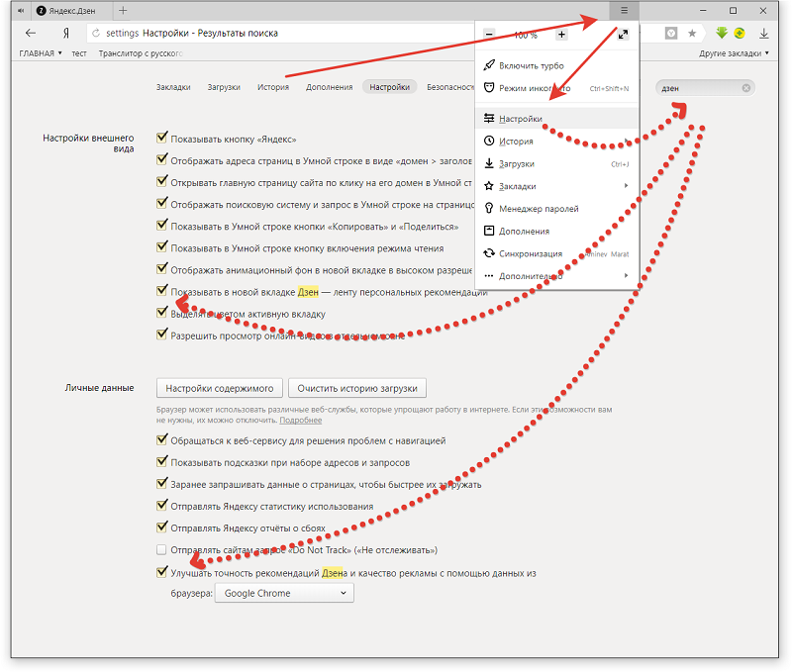
Task: Expand Другие закладки folder
Action: (734, 53)
